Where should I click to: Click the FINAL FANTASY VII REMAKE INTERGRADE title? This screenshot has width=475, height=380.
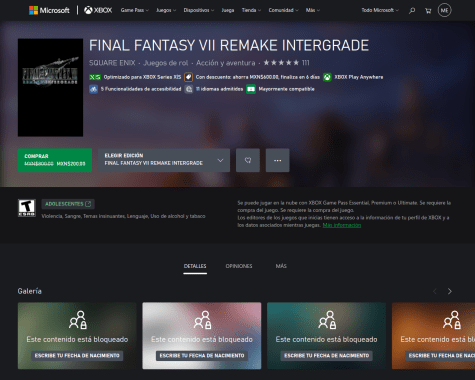229,45
